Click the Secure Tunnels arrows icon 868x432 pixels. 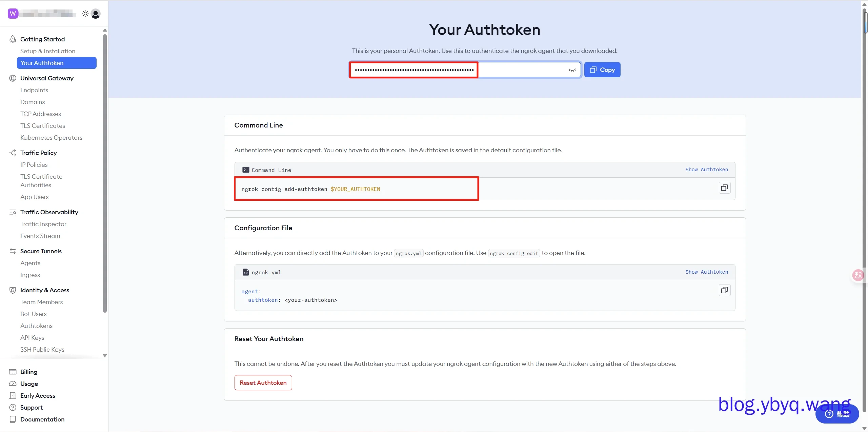click(x=13, y=251)
